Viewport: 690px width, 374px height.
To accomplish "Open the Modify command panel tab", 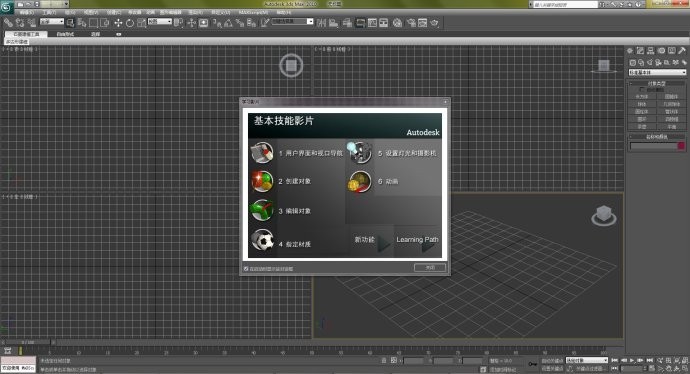I will click(640, 51).
